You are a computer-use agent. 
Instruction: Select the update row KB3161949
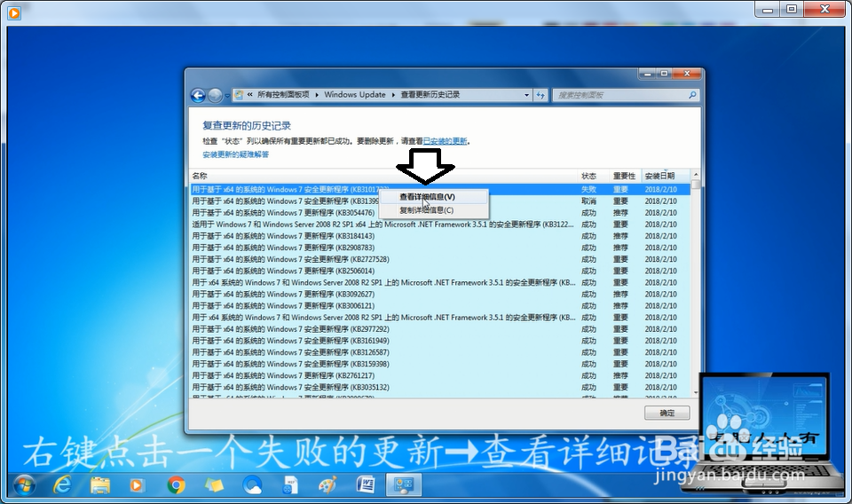(x=440, y=341)
